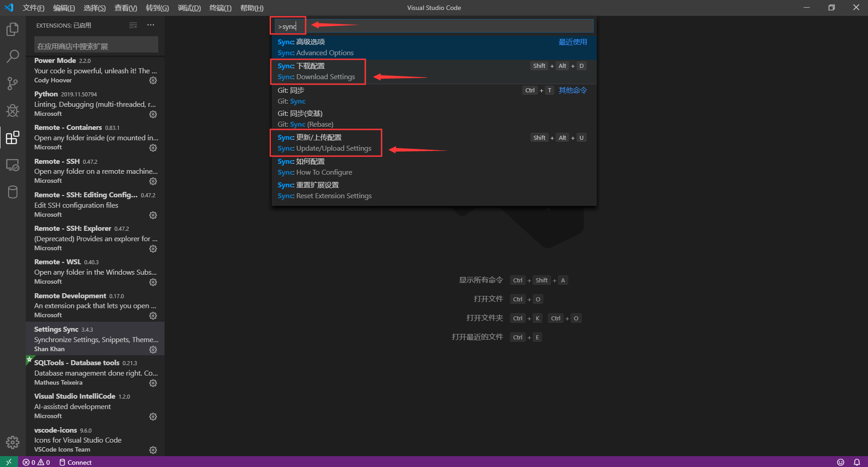This screenshot has height=467, width=868.
Task: Click the command palette input with >sync
Action: 434,26
